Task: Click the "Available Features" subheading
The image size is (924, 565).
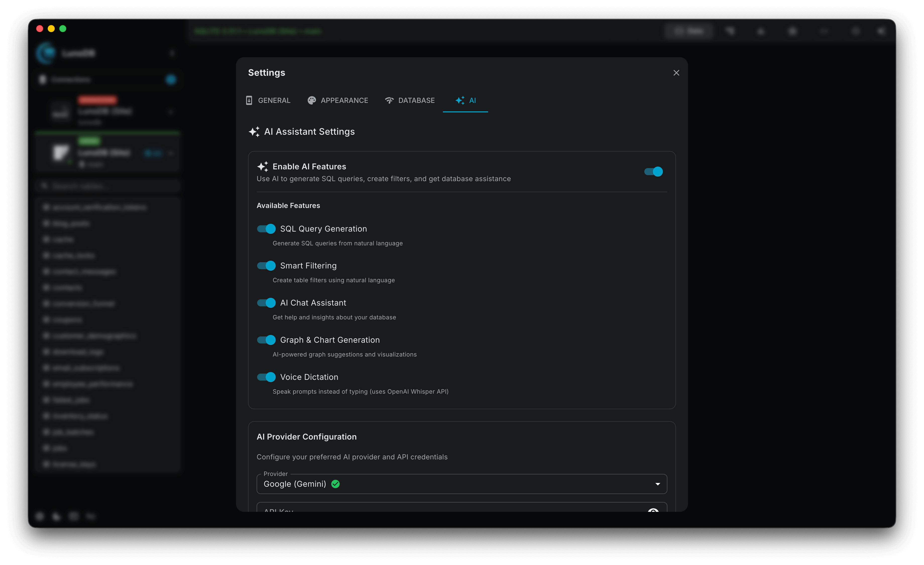Action: 288,205
